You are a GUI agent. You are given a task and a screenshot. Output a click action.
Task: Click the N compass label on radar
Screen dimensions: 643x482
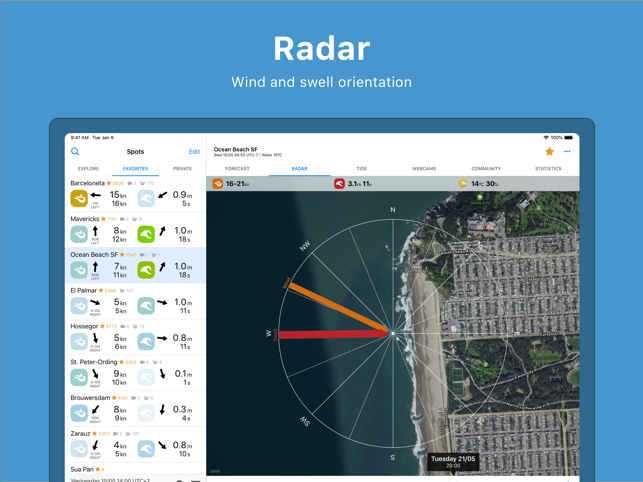point(392,210)
